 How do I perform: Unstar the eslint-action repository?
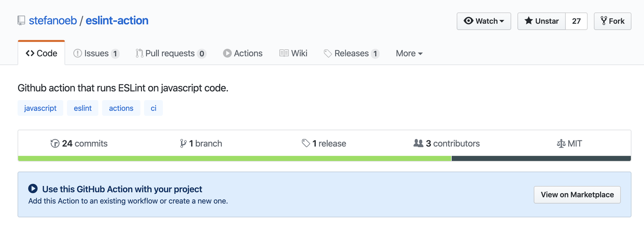pyautogui.click(x=541, y=21)
